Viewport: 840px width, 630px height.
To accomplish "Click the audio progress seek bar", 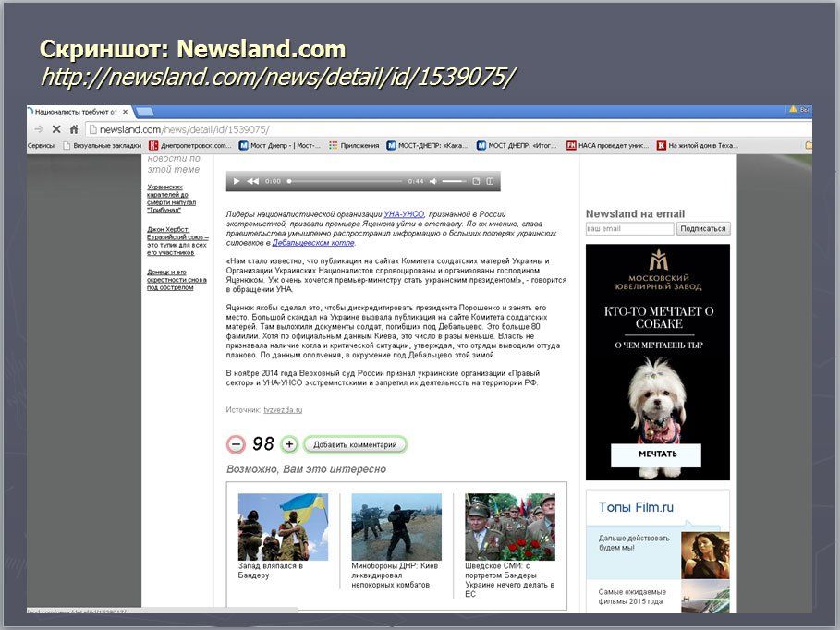I will coord(345,181).
